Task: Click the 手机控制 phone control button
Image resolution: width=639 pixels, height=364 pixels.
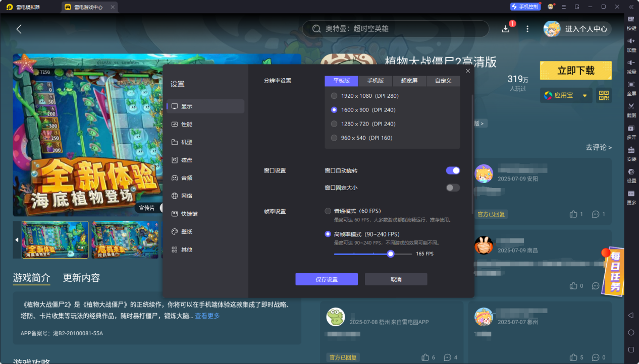Action: point(525,7)
